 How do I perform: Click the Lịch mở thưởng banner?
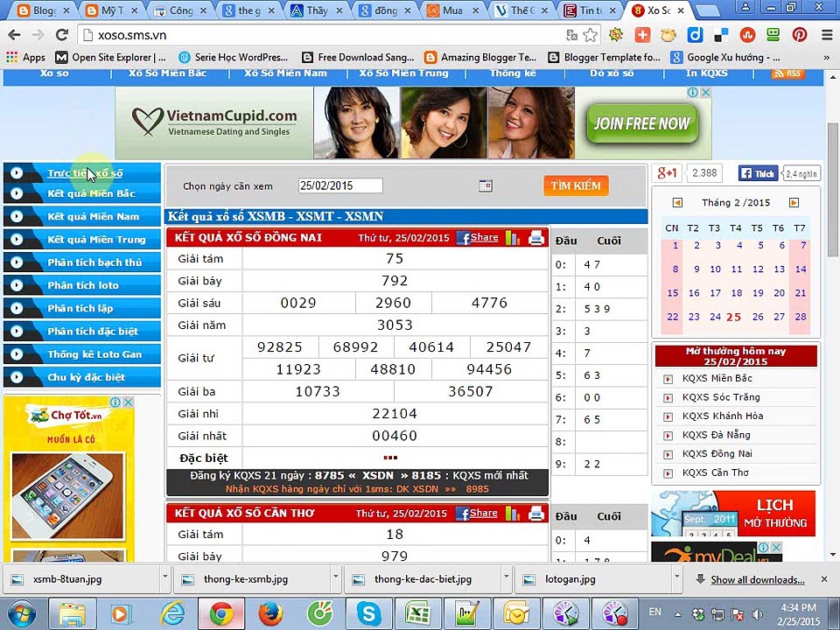[733, 514]
